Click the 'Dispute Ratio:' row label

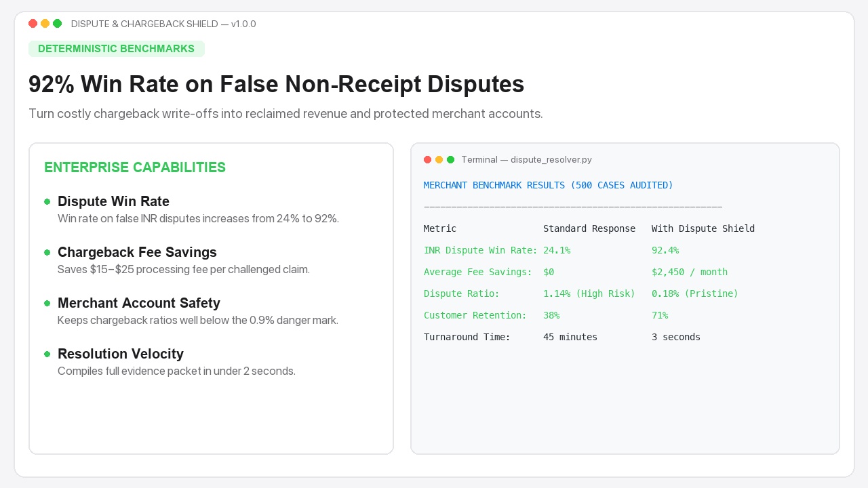[462, 293]
